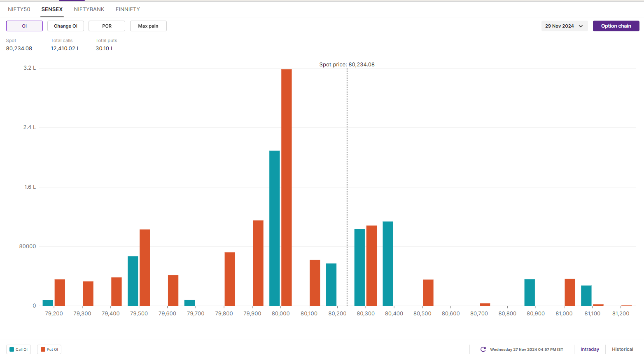Show the PCR chart

[x=107, y=26]
